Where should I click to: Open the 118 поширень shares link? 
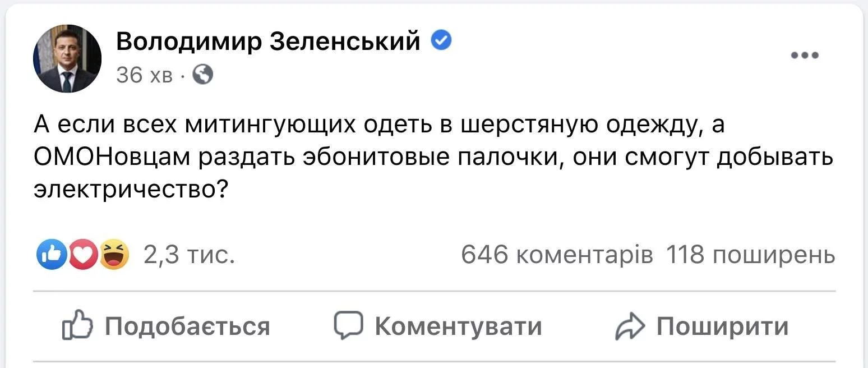(x=750, y=255)
